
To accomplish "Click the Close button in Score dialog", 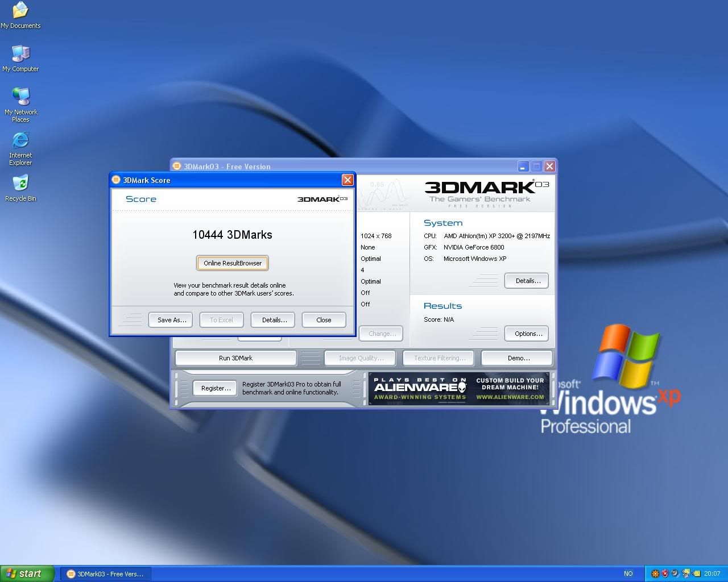I will (324, 320).
